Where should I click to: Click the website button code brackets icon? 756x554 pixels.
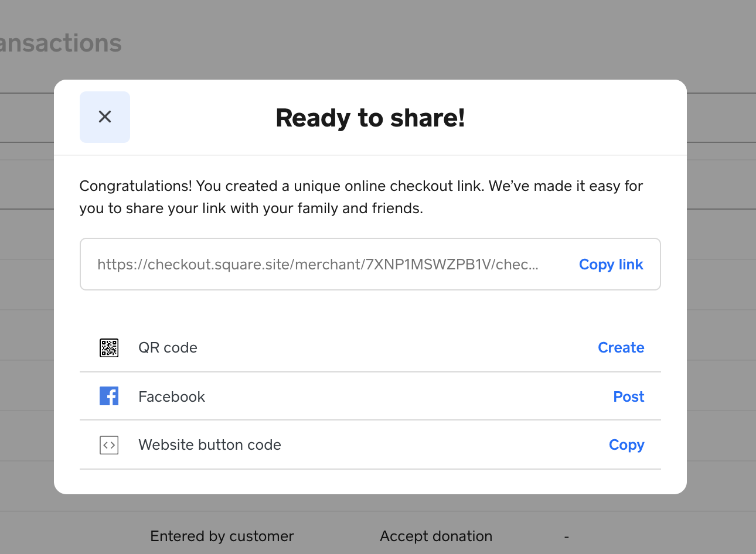(109, 445)
